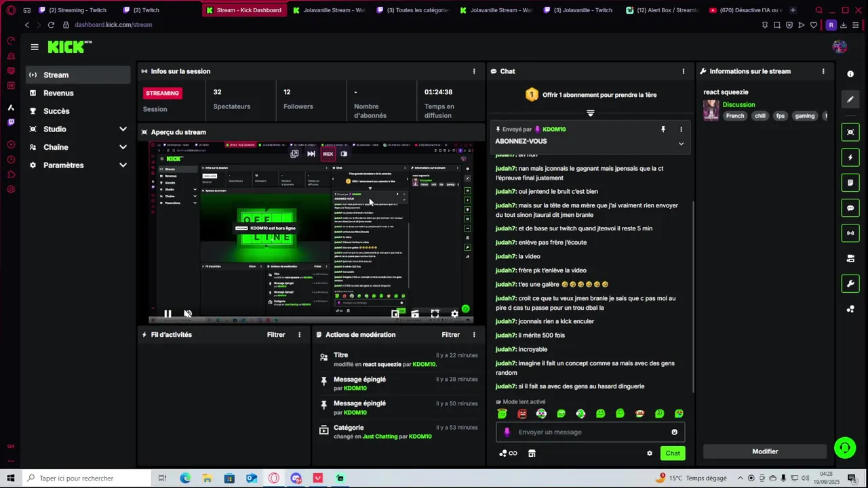Open Succès in the left sidebar
868x488 pixels.
coord(78,111)
